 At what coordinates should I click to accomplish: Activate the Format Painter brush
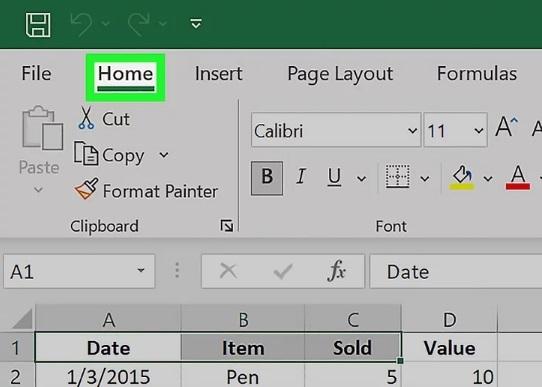(86, 189)
